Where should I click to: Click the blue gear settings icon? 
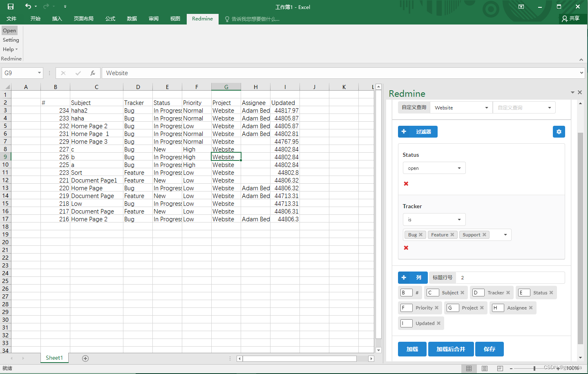click(559, 131)
